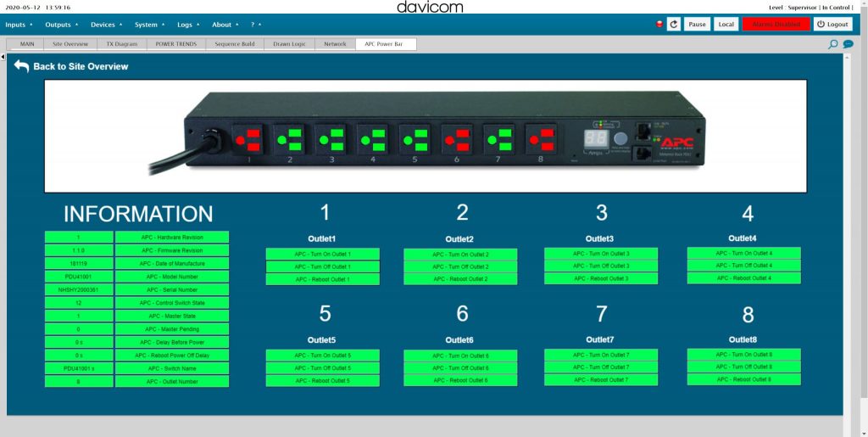Click the refresh icon in top bar
The image size is (868, 437).
674,25
